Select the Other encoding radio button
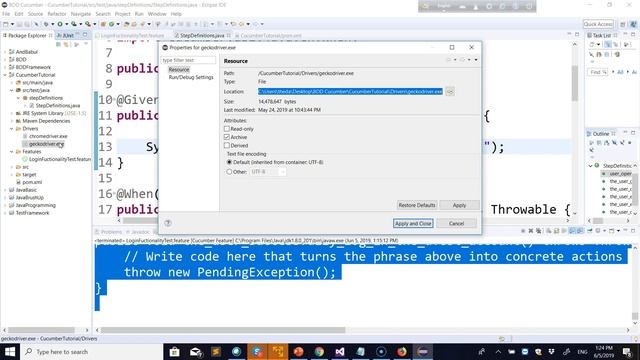Image resolution: width=640 pixels, height=360 pixels. click(229, 172)
